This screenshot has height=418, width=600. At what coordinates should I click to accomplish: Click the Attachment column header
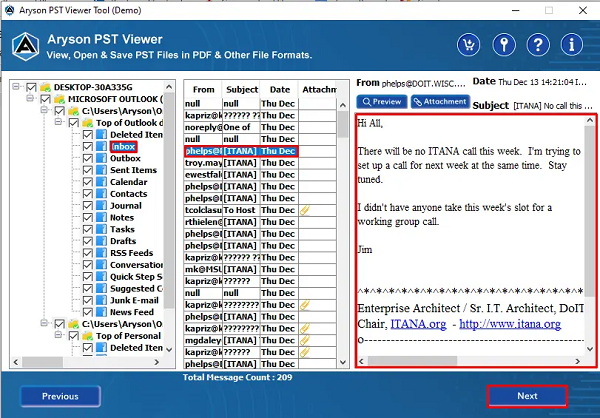[x=318, y=90]
